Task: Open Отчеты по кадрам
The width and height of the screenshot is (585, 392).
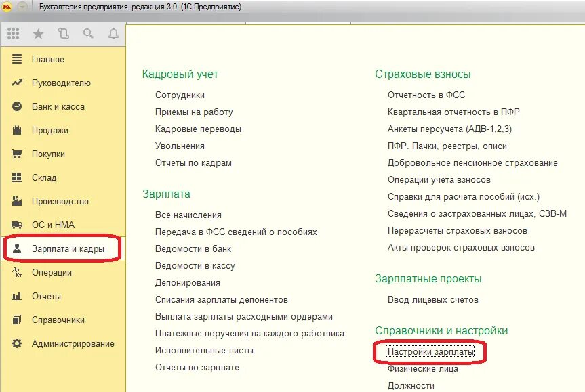Action: pos(193,163)
